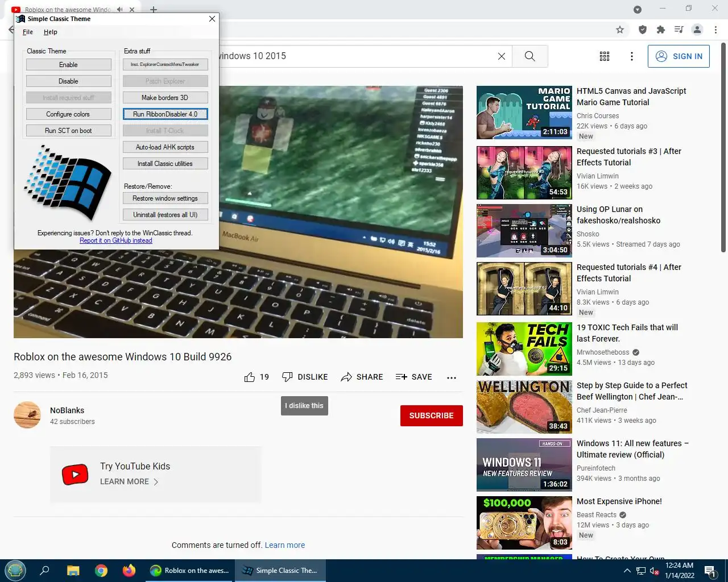Click LEARN MORE for YouTube Kids

pos(129,481)
